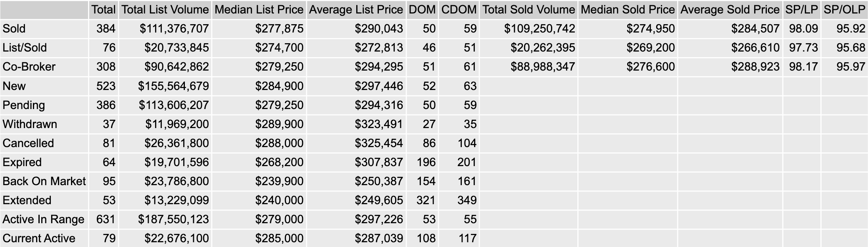Click the Cancelled row label
Viewport: 868px width, 247px height.
(x=28, y=143)
